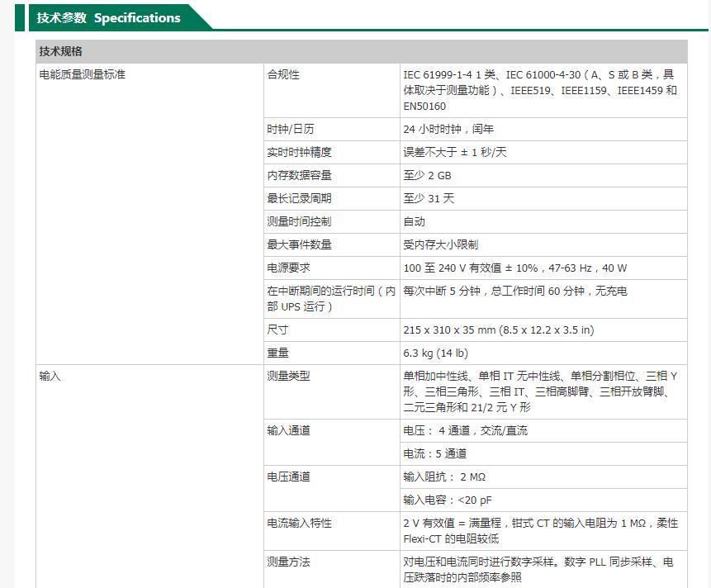
Task: Select the 电流：5 通道 cell
Action: click(434, 454)
